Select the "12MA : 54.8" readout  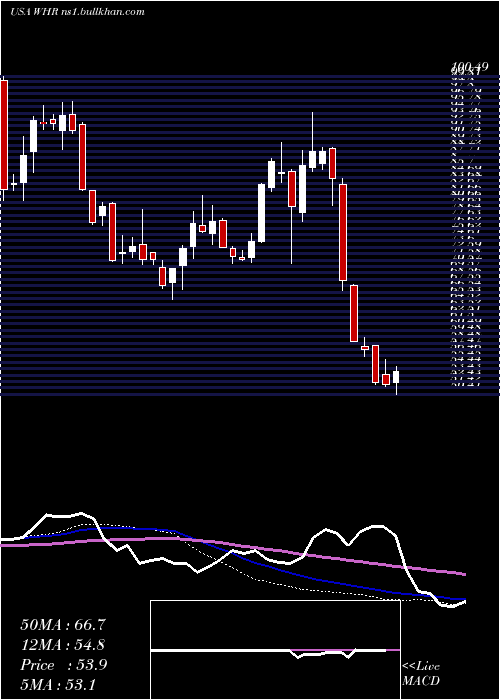click(x=63, y=645)
